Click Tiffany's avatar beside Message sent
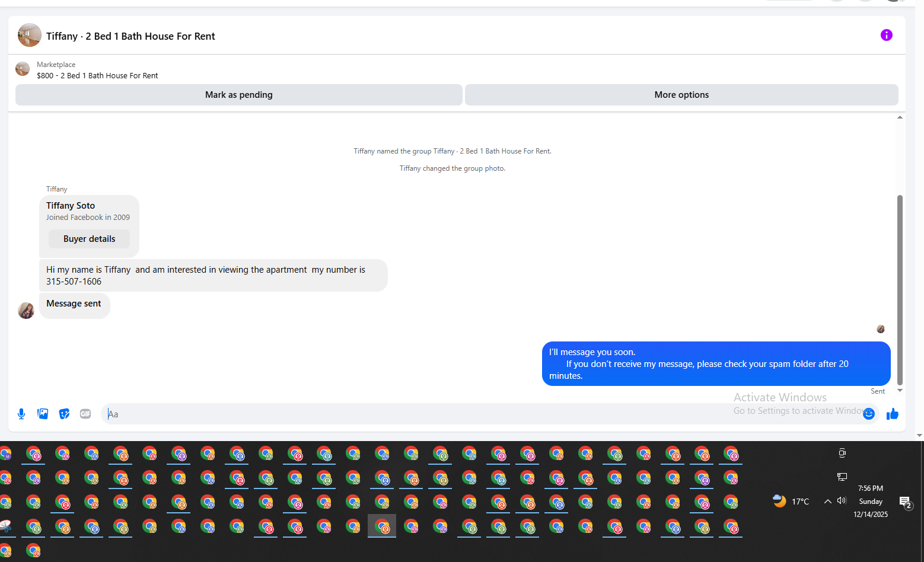Image resolution: width=924 pixels, height=562 pixels. (26, 311)
